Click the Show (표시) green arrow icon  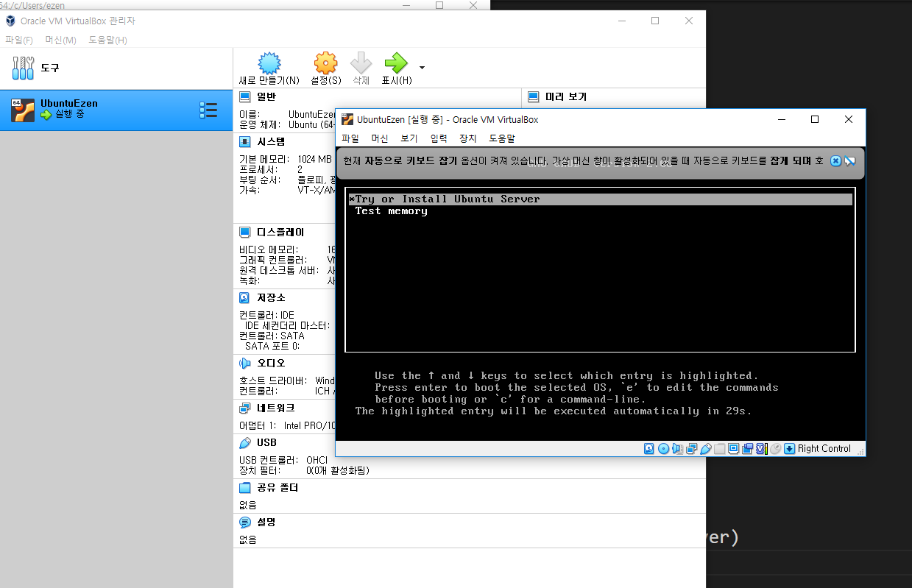pyautogui.click(x=396, y=63)
